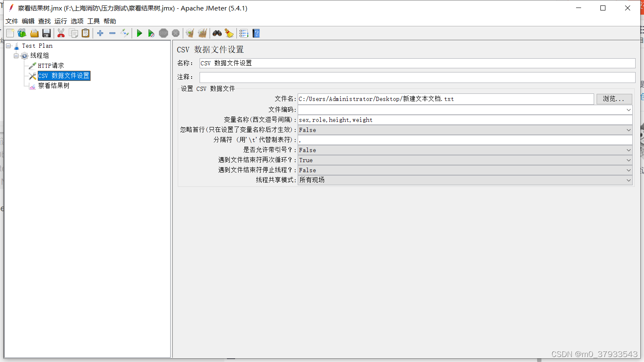Image resolution: width=644 pixels, height=362 pixels.
Task: Select CSV 数据文件设置 tree item
Action: click(64, 76)
